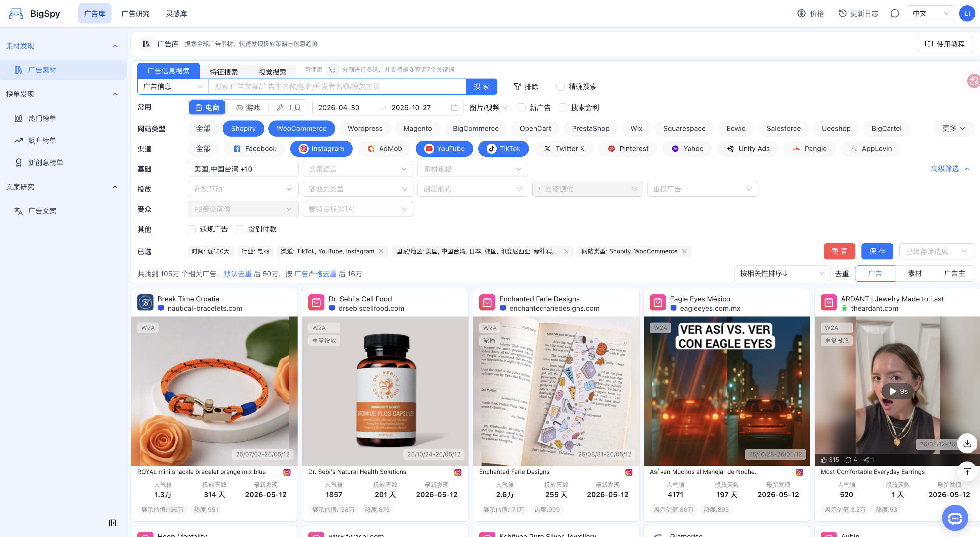
Task: Open the 广告信息 search type dropdown
Action: tap(173, 87)
